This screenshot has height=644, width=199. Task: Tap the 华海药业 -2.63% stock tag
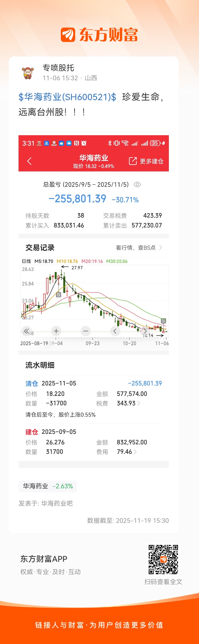tap(48, 486)
